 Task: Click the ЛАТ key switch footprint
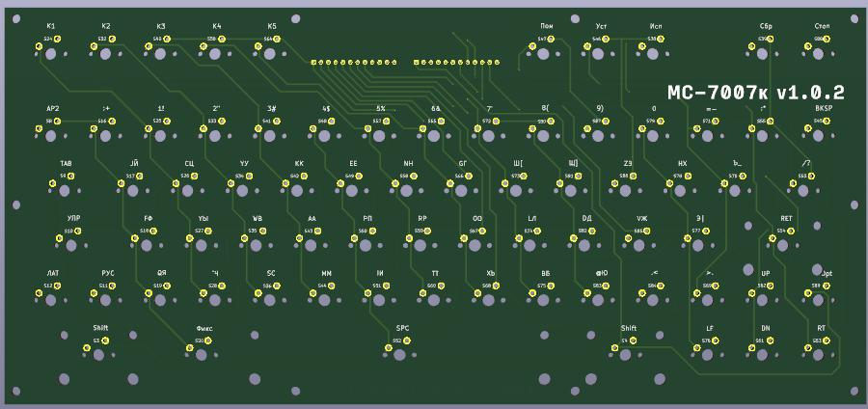(x=52, y=301)
